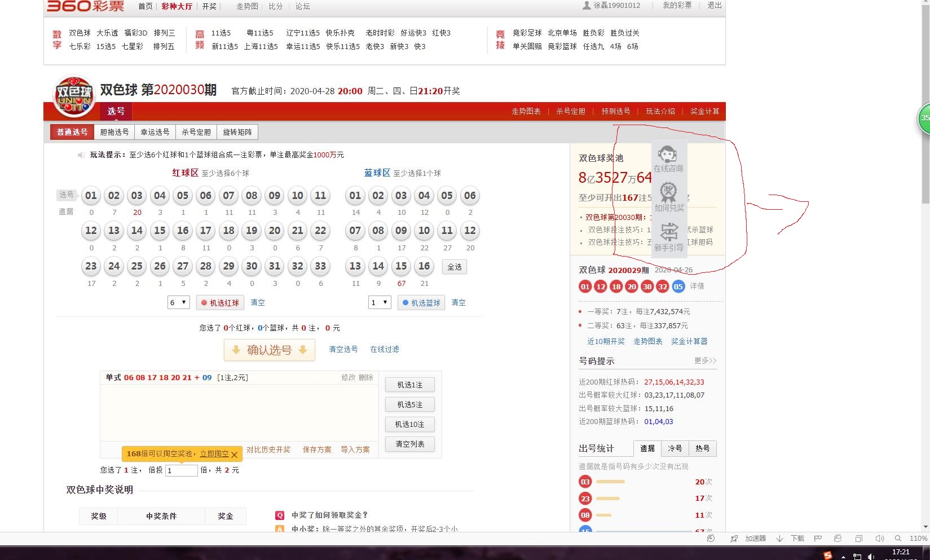Click blue ball 05 in the 2020029 result
The image size is (930, 560).
pos(678,286)
